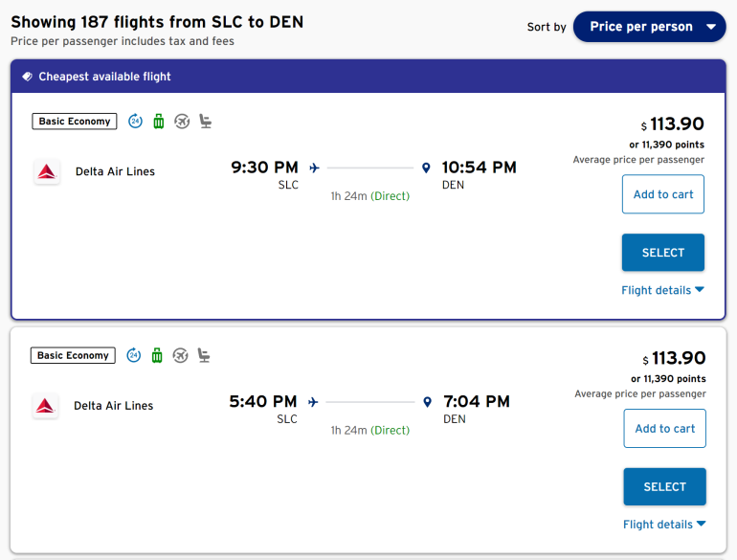Select the 9:30 PM Delta flight
Viewport: 737px width, 560px height.
pos(663,253)
